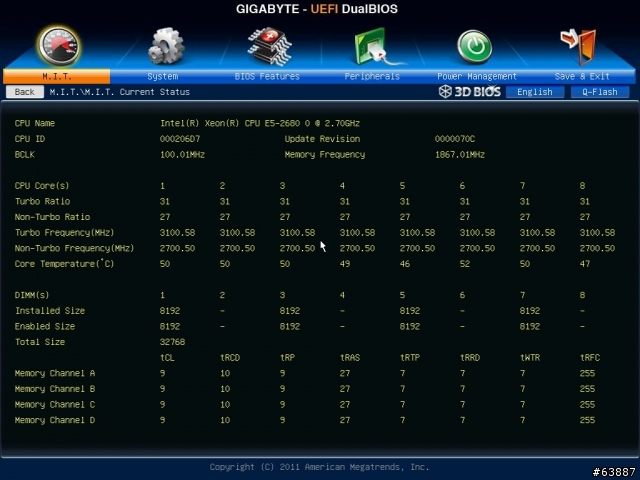Screen dimensions: 640x480
Task: Click the Memory Channel D row label
Action: point(55,420)
